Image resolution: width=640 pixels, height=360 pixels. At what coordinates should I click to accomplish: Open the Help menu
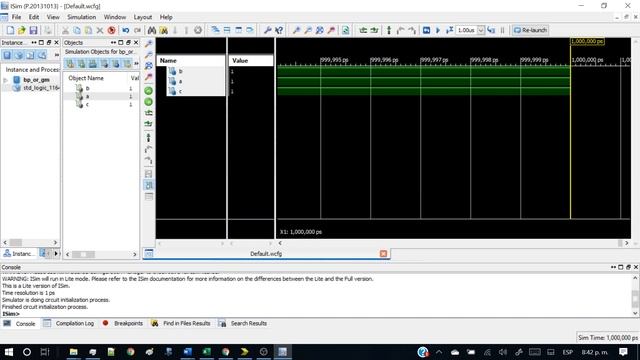(x=166, y=17)
